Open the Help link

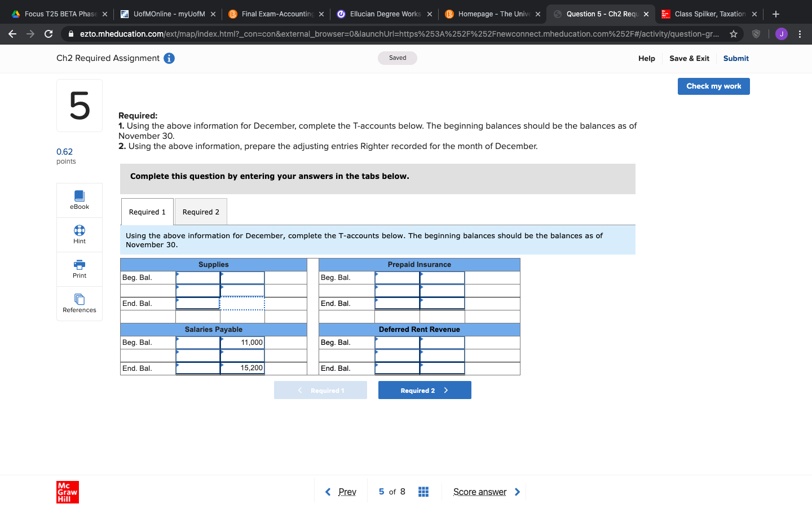tap(647, 58)
